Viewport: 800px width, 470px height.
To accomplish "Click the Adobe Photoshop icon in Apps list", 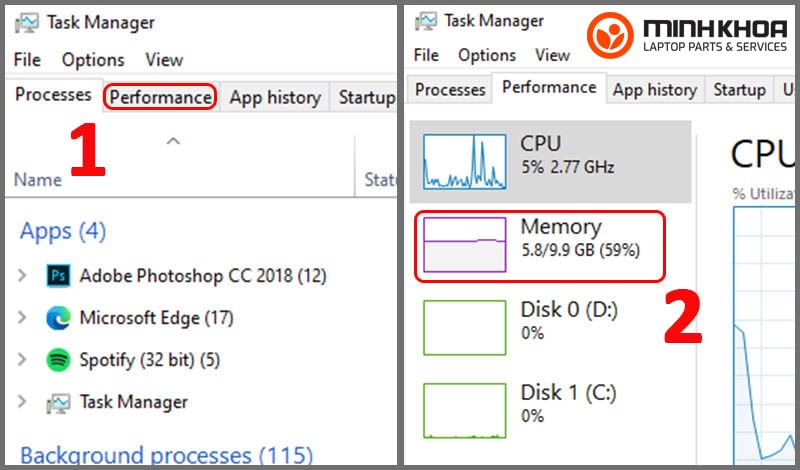I will pos(58,276).
